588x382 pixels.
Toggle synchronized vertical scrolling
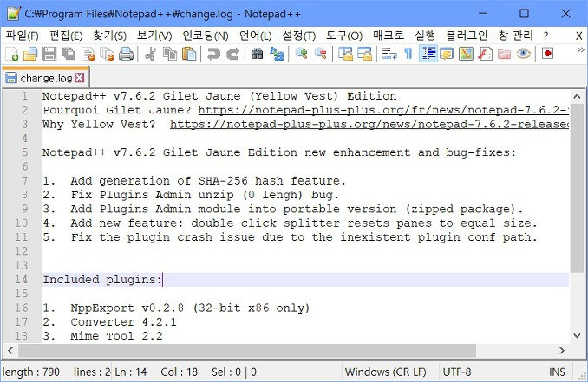[345, 54]
